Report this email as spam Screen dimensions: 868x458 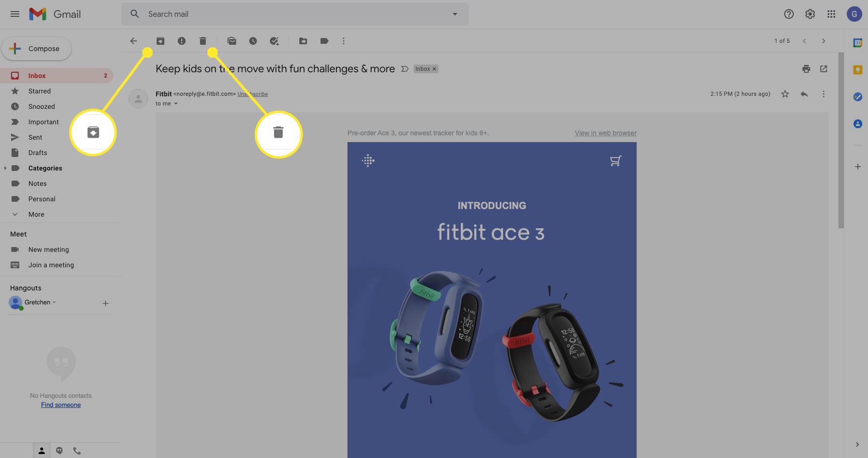tap(182, 41)
